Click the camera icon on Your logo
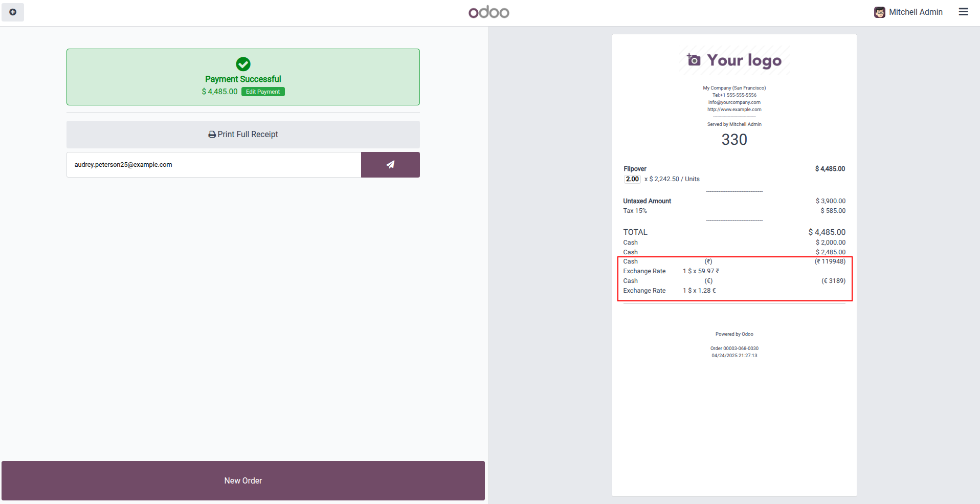The height and width of the screenshot is (504, 980). tap(694, 60)
